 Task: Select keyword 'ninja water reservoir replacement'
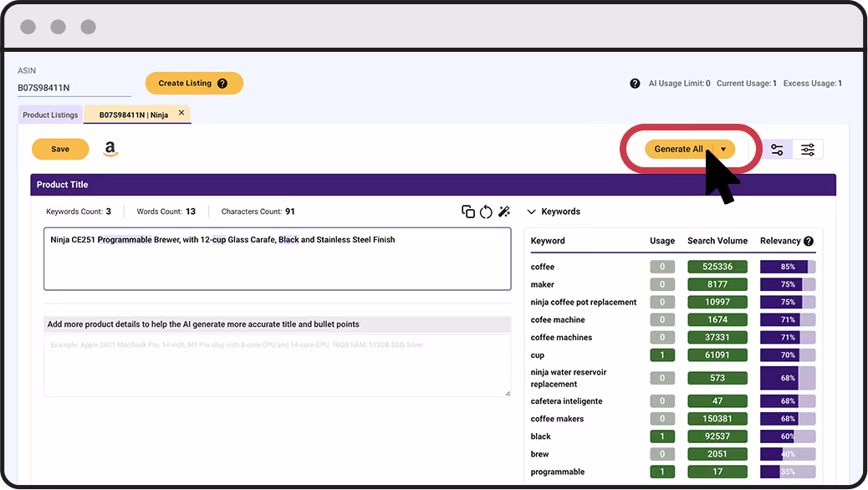coord(569,378)
